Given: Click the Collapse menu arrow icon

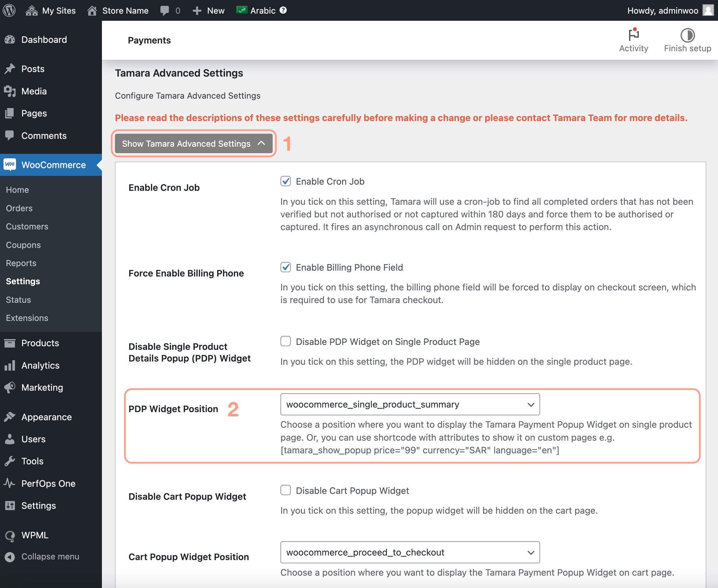Looking at the screenshot, I should click(10, 557).
